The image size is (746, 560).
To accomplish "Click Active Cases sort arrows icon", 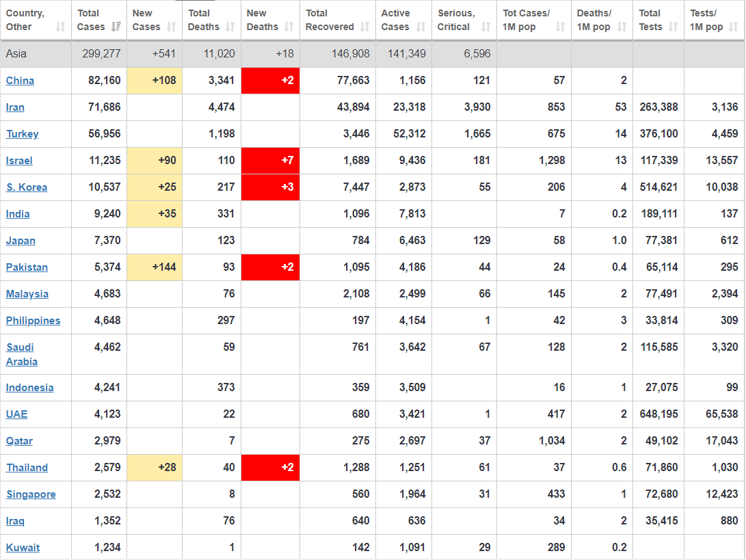I will (421, 27).
